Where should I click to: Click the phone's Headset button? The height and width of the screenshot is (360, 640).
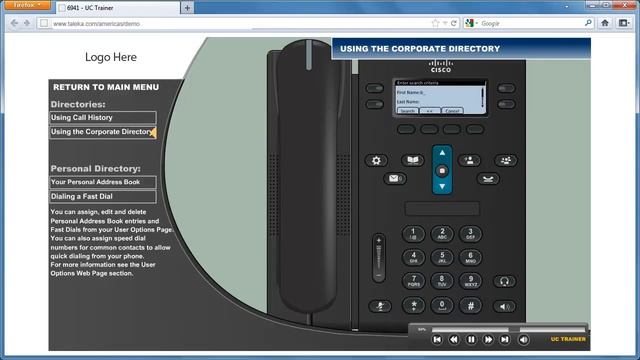(x=504, y=281)
